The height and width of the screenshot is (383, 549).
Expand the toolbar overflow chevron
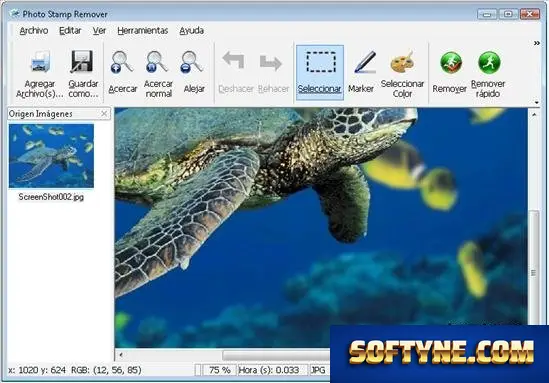(537, 43)
